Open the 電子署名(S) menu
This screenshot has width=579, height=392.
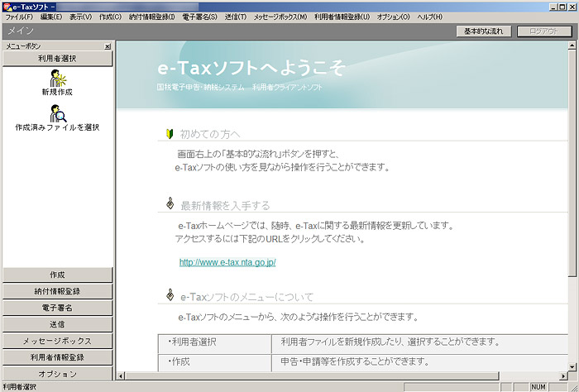200,17
